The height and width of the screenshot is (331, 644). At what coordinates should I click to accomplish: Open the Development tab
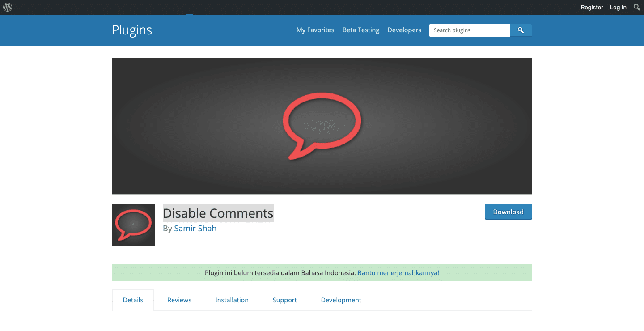341,300
